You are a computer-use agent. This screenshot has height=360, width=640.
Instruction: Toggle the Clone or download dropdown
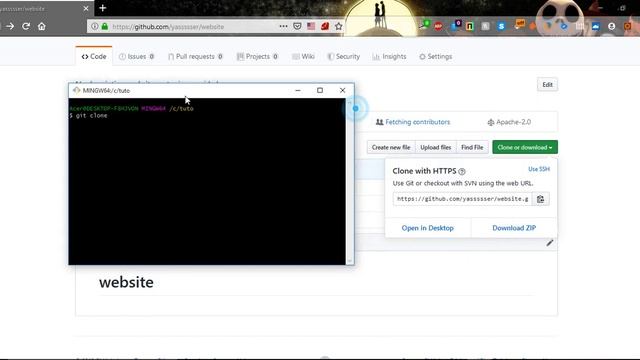tap(525, 147)
